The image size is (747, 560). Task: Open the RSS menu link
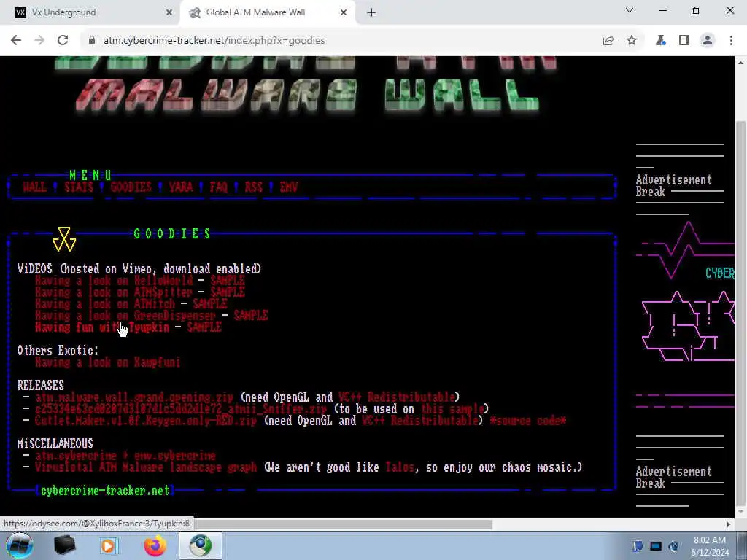253,187
